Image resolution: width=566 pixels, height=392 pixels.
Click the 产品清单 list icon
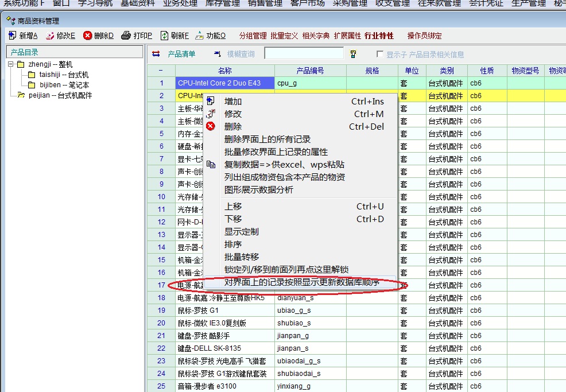pos(156,55)
